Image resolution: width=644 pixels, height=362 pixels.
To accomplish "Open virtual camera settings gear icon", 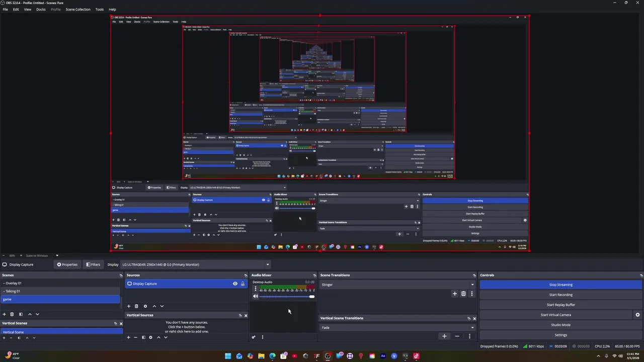I will pos(637,315).
